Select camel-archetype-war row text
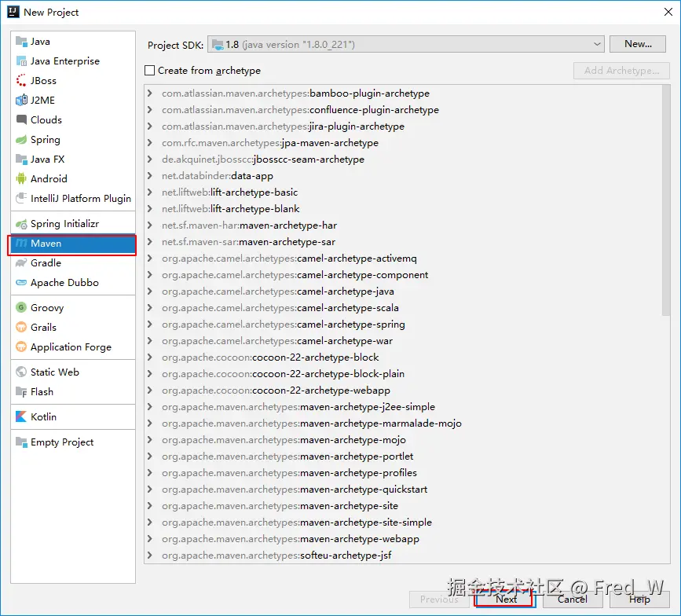This screenshot has width=681, height=616. click(x=277, y=341)
